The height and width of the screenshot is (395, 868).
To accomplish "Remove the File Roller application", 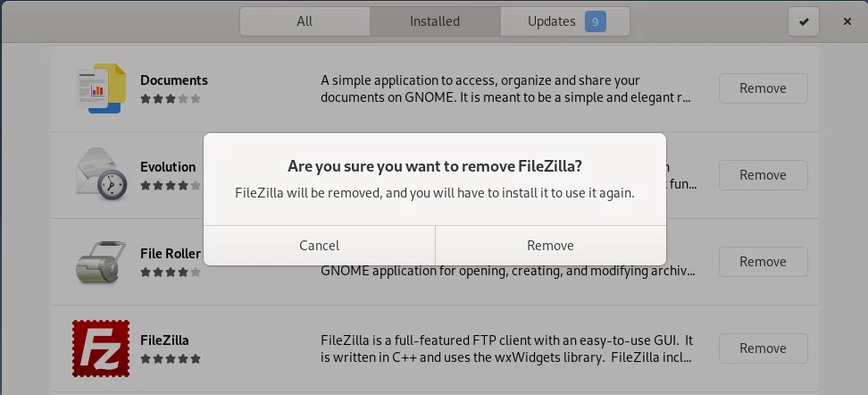I will (763, 262).
